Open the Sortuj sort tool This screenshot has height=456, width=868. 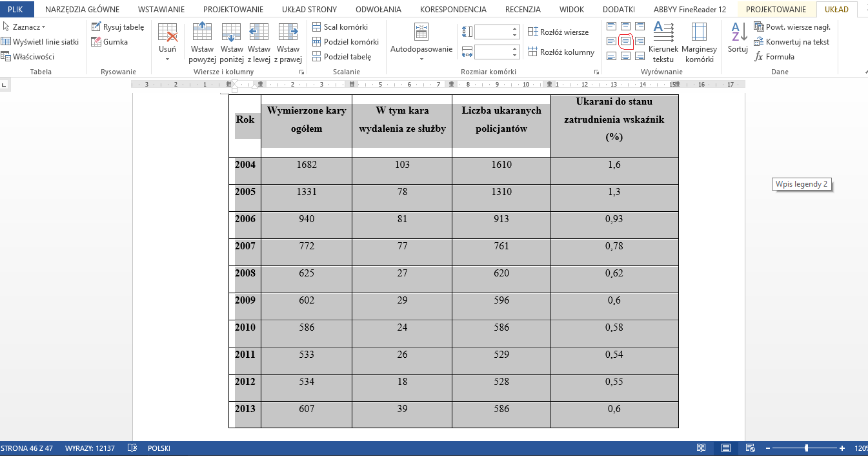[738, 37]
